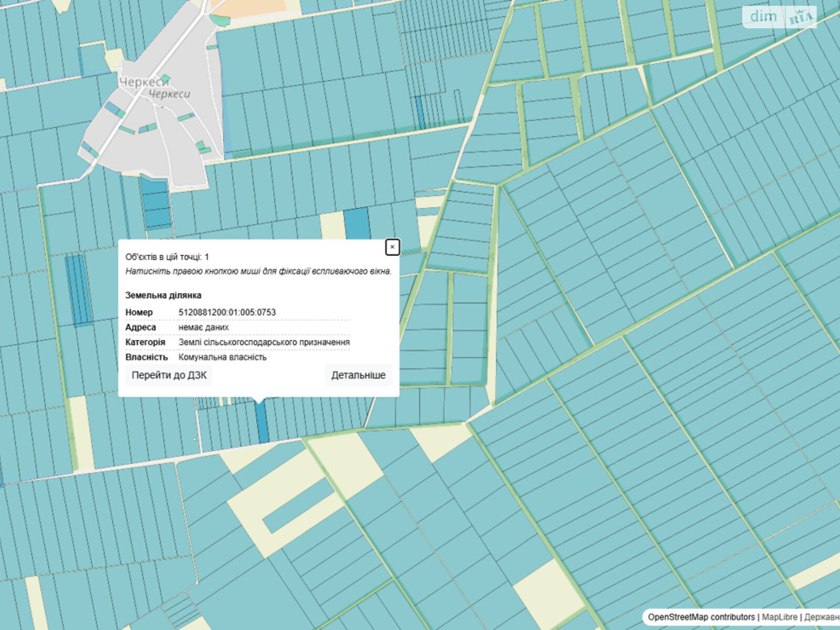The width and height of the screenshot is (840, 630).
Task: Open parcel details via "Детальніше"
Action: [358, 375]
